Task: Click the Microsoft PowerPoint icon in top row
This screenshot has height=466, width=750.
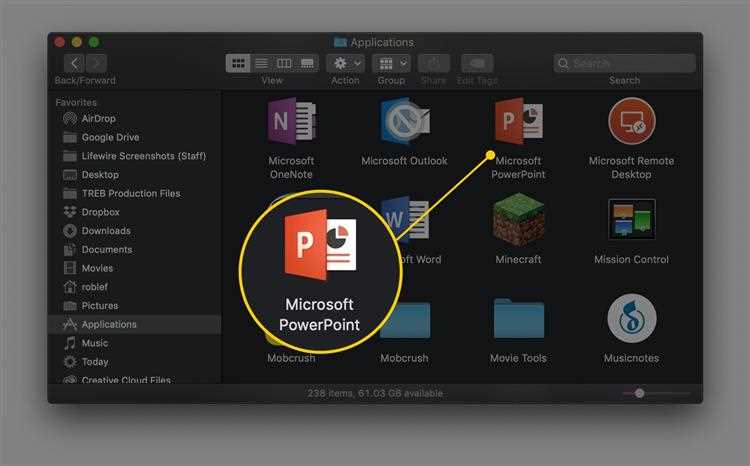Action: point(518,123)
